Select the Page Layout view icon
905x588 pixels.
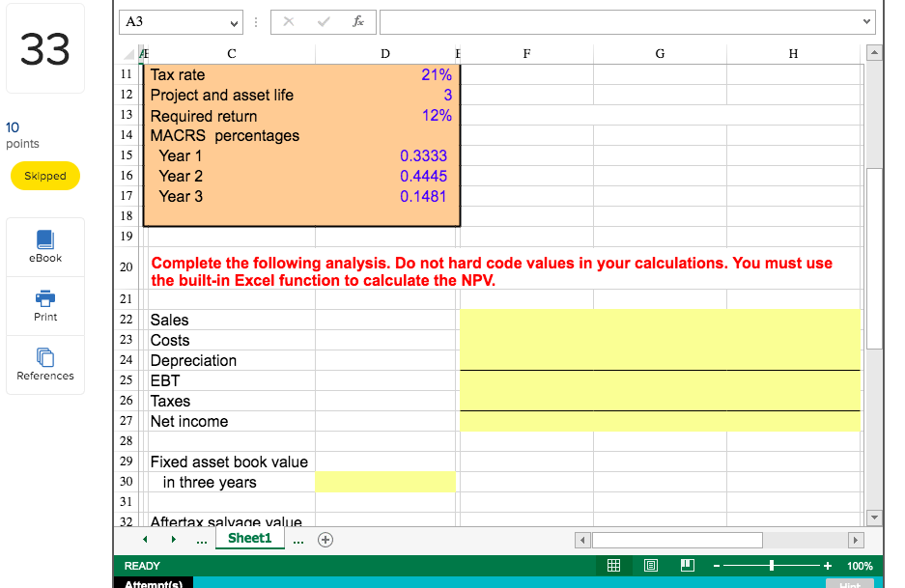pyautogui.click(x=650, y=565)
